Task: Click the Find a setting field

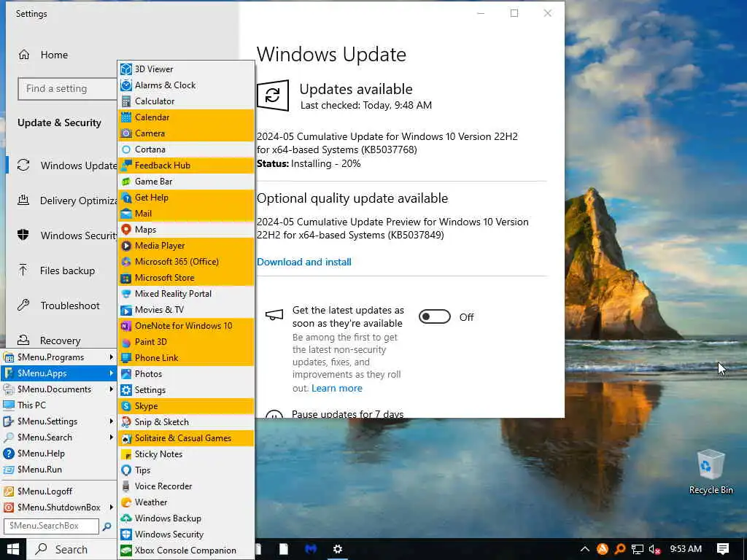Action: point(68,88)
